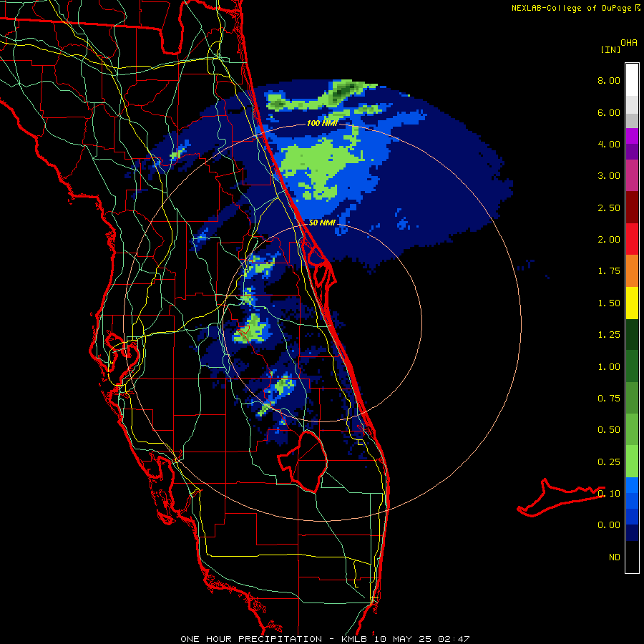Click the yellow legend swatch near 1.50
Viewport: 644px width, 644px height.
632,303
